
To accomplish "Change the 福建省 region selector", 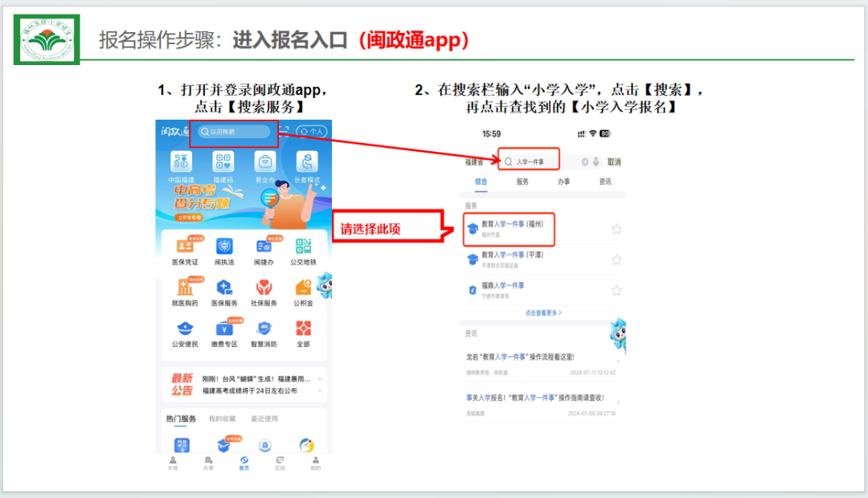I will point(474,162).
